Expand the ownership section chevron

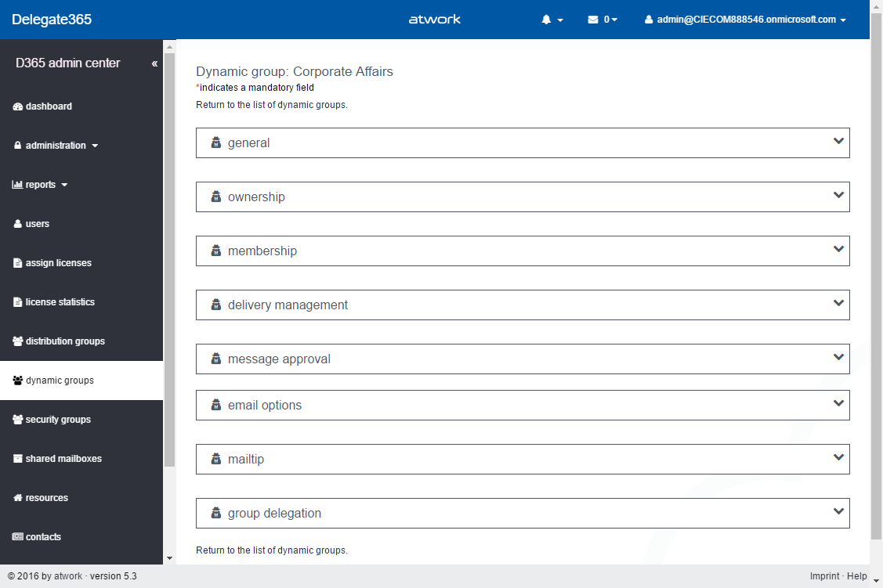838,195
